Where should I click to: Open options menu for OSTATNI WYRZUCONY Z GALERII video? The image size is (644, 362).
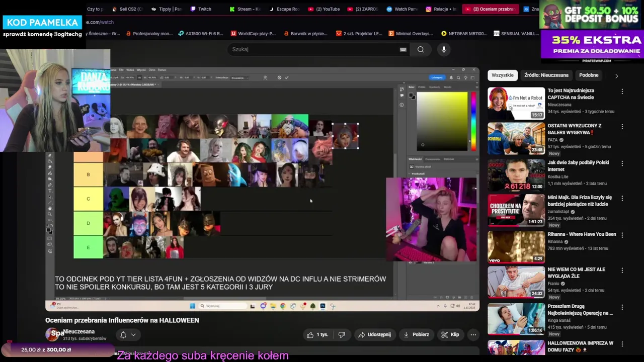(x=622, y=127)
